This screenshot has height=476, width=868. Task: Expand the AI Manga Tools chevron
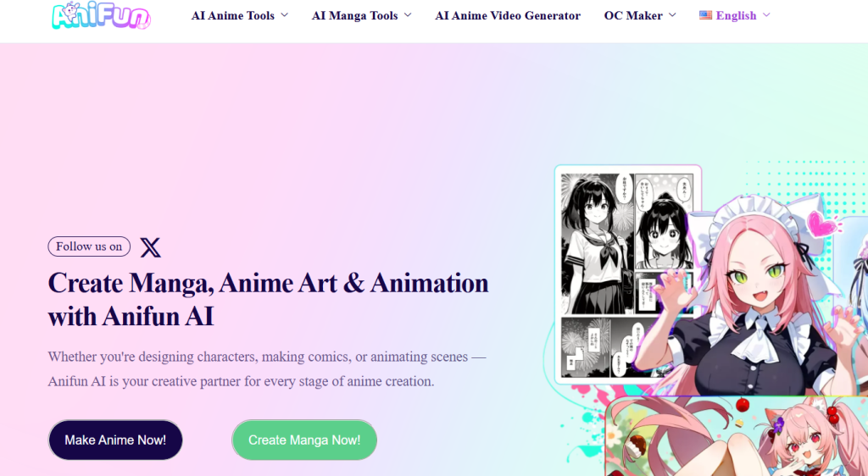[x=408, y=15]
